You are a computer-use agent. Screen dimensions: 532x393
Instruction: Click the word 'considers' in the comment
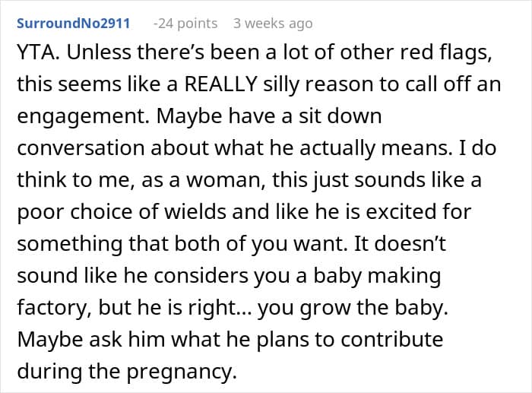click(201, 275)
